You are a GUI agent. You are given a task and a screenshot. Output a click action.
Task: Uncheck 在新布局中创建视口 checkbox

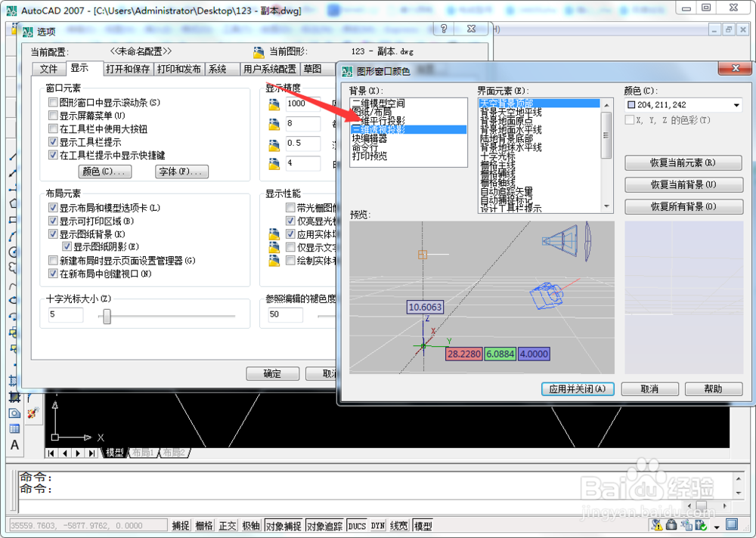(54, 274)
